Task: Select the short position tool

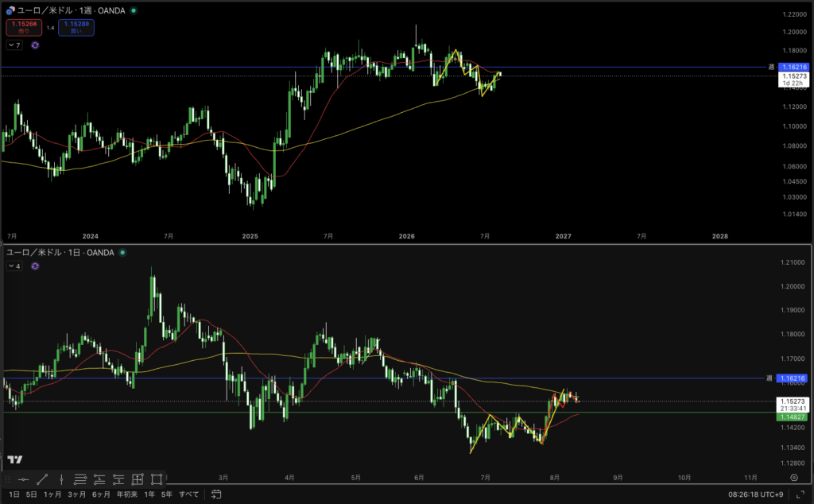Action: click(118, 479)
